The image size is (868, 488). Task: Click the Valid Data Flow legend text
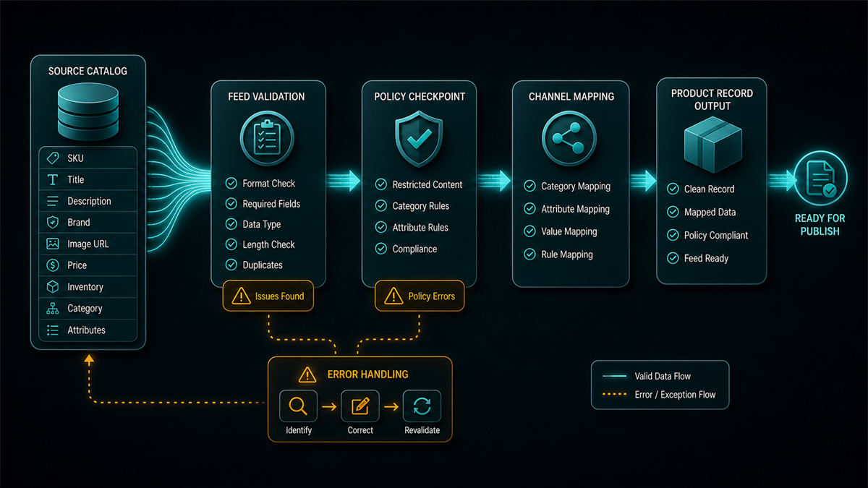pos(663,376)
